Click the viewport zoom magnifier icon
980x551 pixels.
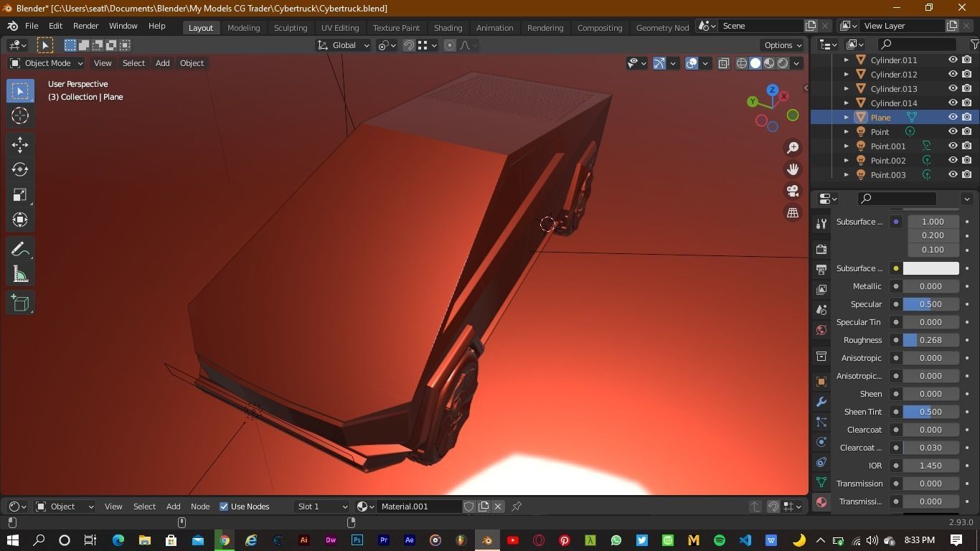[x=793, y=148]
